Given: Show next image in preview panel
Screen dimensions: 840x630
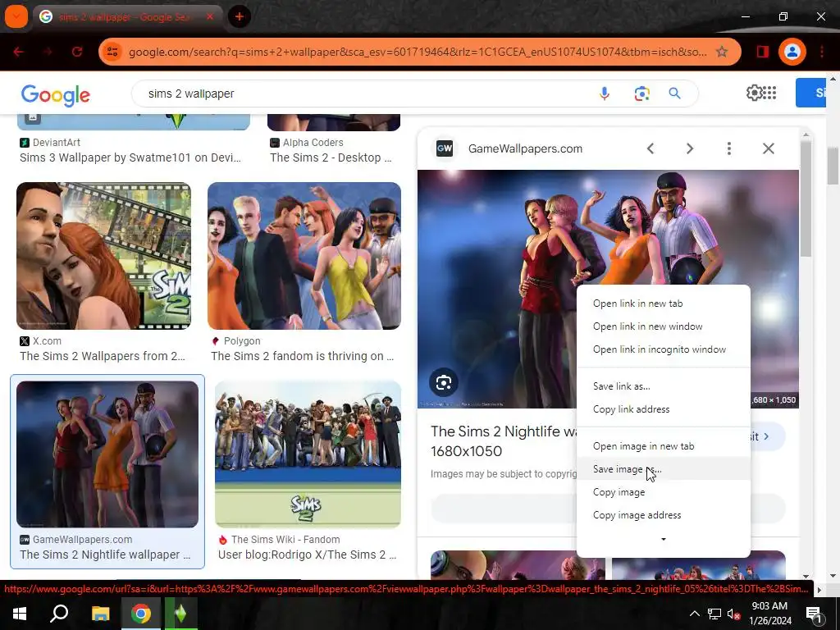Looking at the screenshot, I should 690,148.
